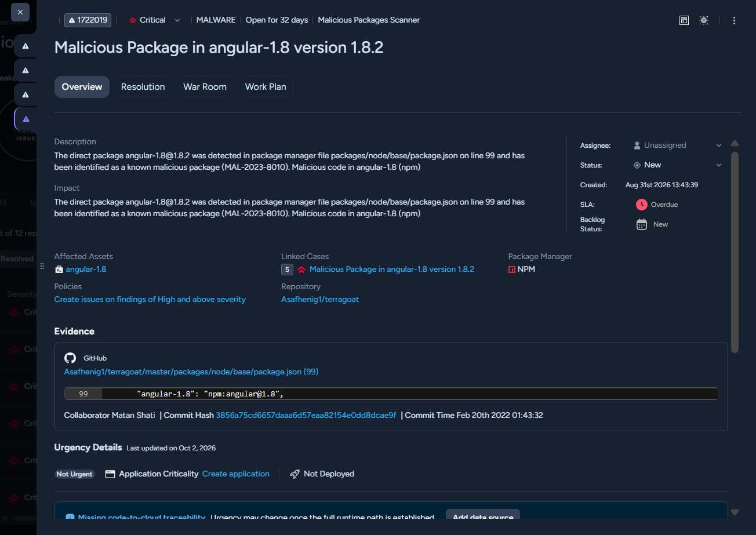
Task: Click the Backlog Status calendar icon
Action: pyautogui.click(x=641, y=224)
